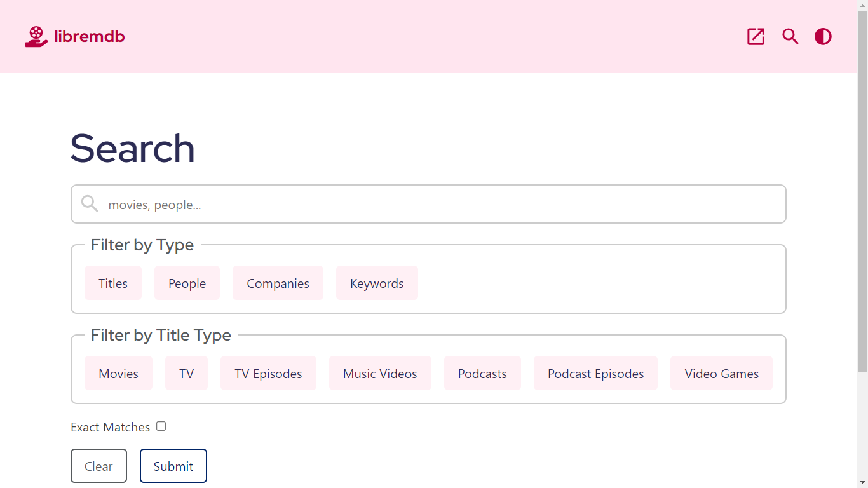The height and width of the screenshot is (488, 868).
Task: Filter title type by Movies
Action: pos(118,374)
